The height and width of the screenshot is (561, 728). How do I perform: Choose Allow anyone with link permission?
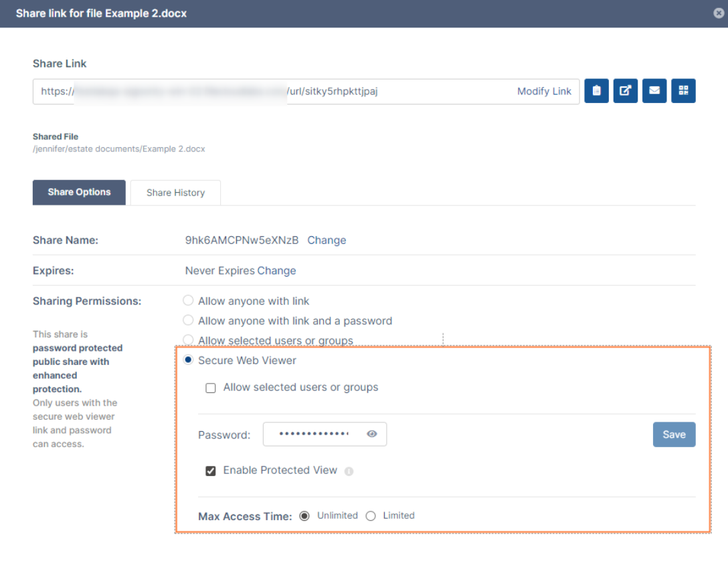[x=188, y=300]
